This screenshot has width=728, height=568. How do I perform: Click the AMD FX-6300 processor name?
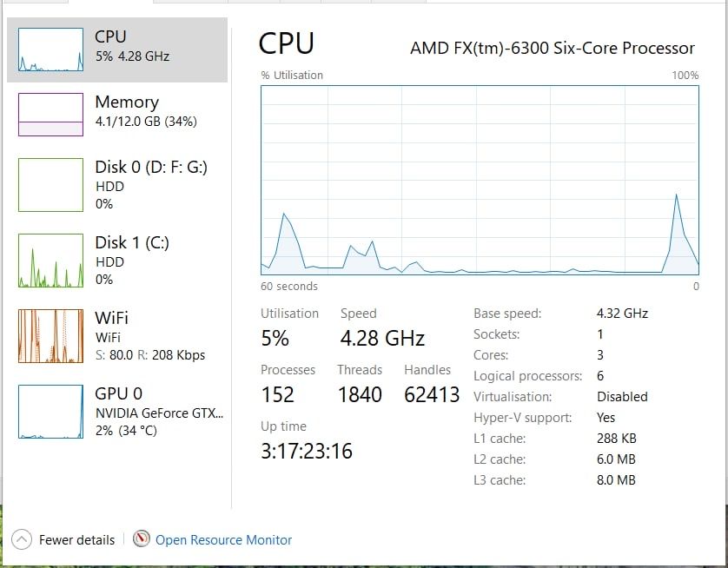coord(552,49)
